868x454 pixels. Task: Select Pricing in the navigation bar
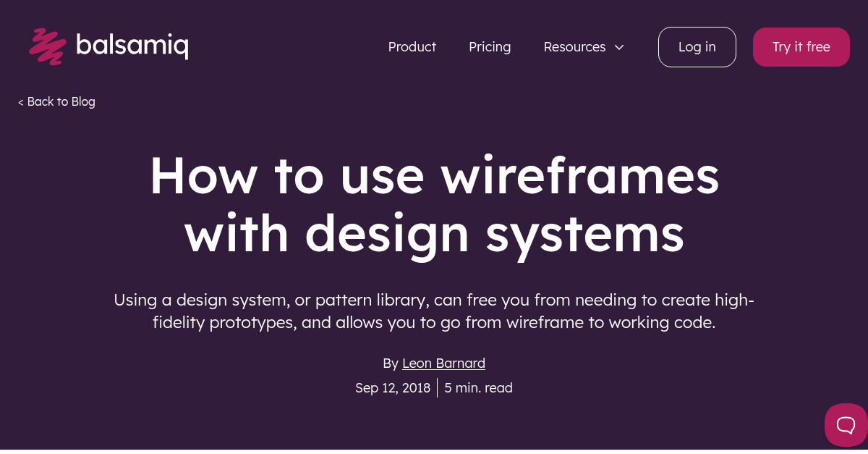490,46
